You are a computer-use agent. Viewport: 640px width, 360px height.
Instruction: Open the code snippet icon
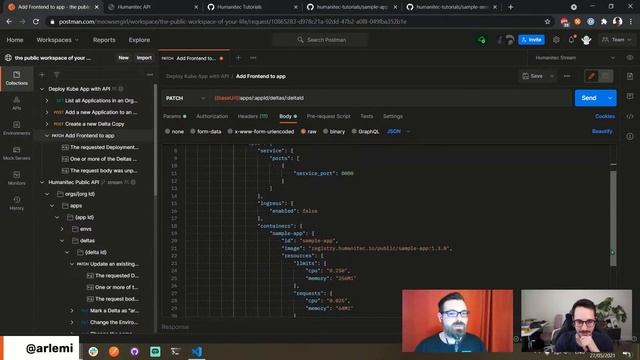tap(630, 116)
